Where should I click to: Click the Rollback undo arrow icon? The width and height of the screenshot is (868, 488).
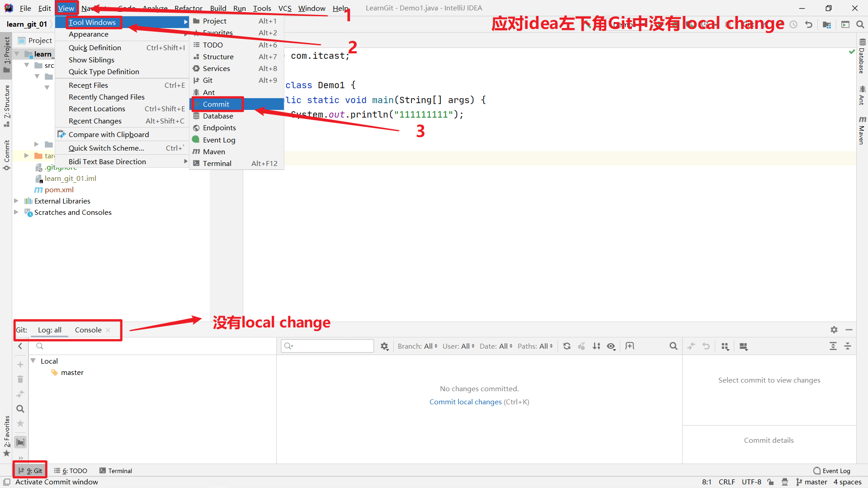pyautogui.click(x=809, y=24)
